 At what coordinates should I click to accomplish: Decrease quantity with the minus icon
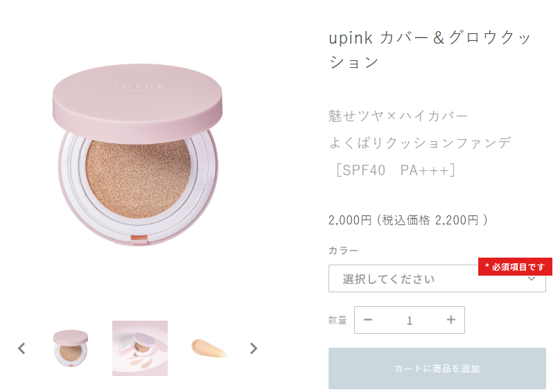click(368, 320)
